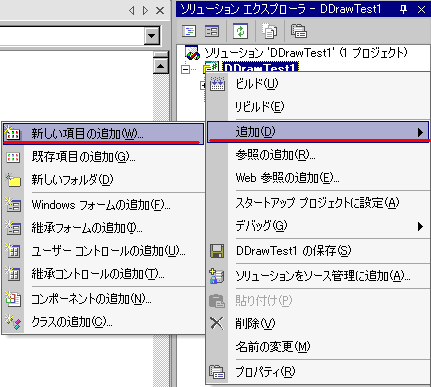Choose スタートアップ プロジェクトに設定(A)

coord(318,203)
